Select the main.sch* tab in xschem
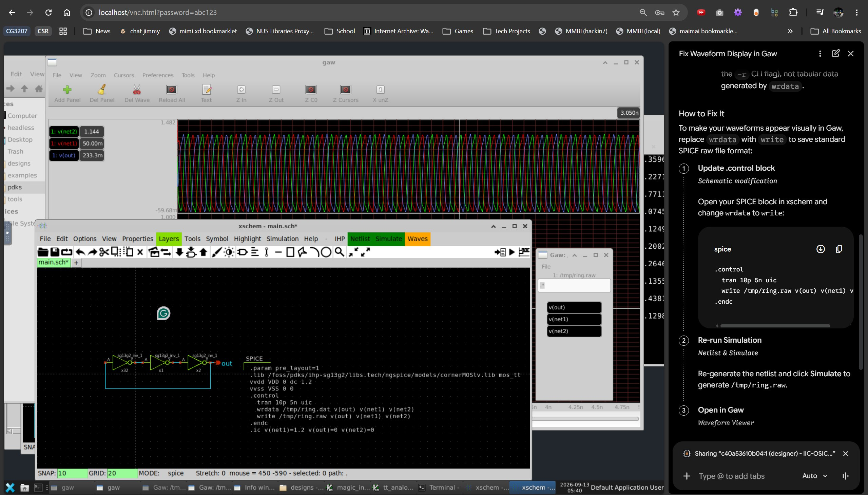This screenshot has height=495, width=868. click(54, 262)
